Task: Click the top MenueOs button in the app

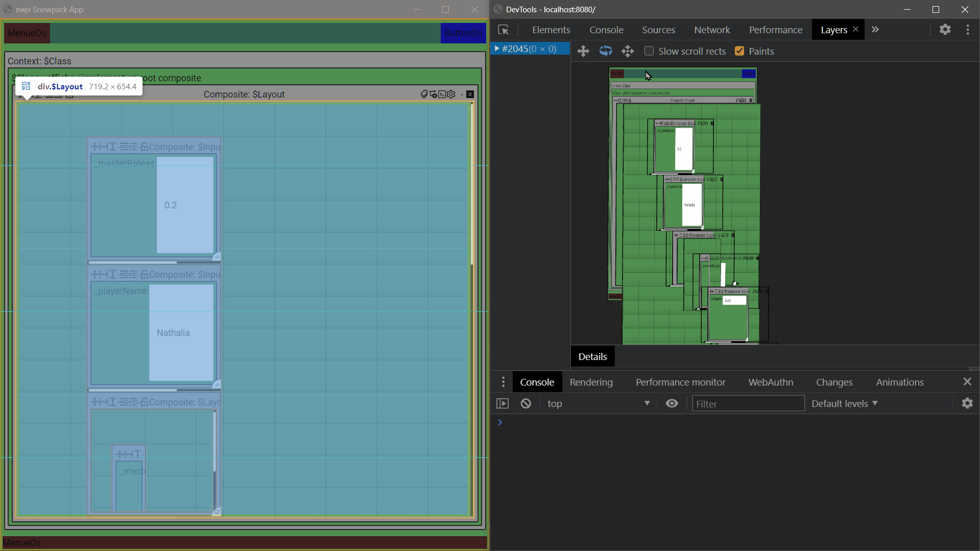Action: [x=27, y=33]
